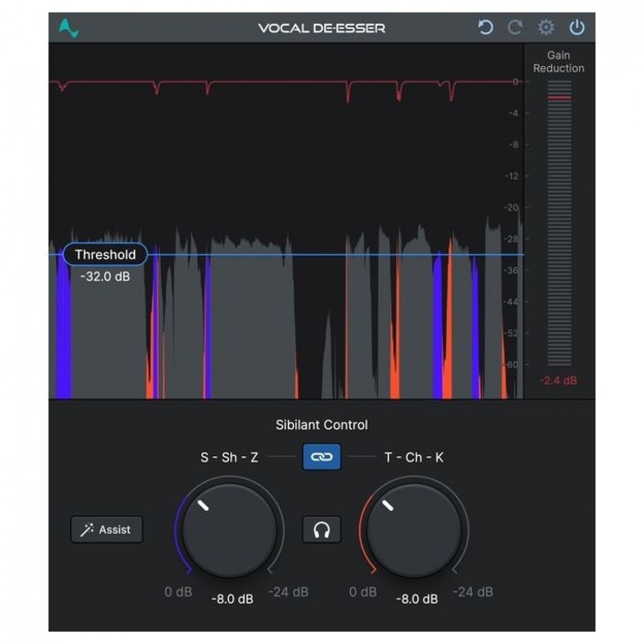The image size is (644, 644).
Task: Toggle the link between sibilant knobs
Action: pyautogui.click(x=321, y=457)
